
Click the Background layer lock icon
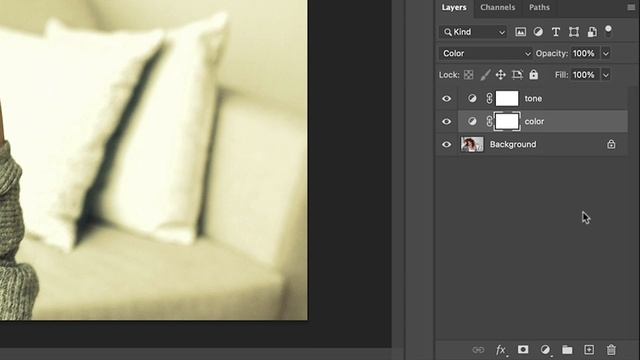tap(611, 144)
